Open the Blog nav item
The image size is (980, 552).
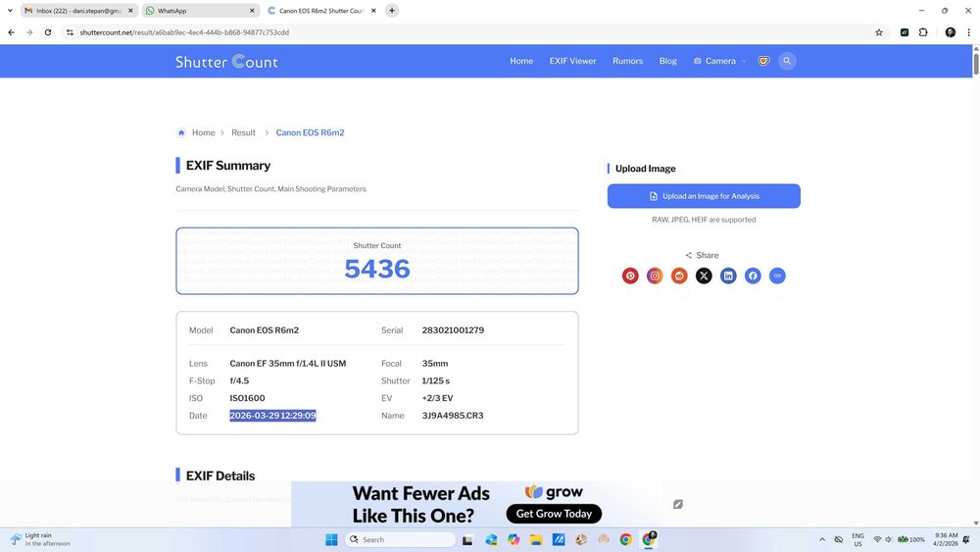pos(667,61)
